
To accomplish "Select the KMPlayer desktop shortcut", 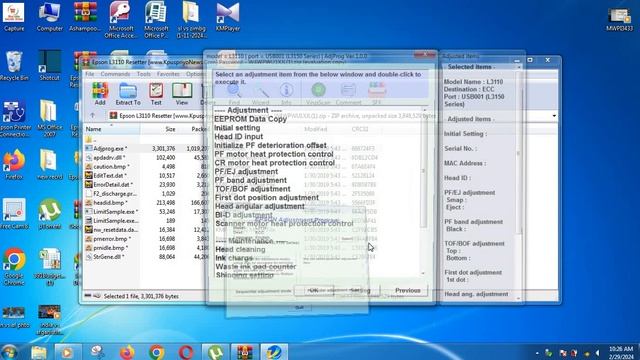I will (227, 17).
